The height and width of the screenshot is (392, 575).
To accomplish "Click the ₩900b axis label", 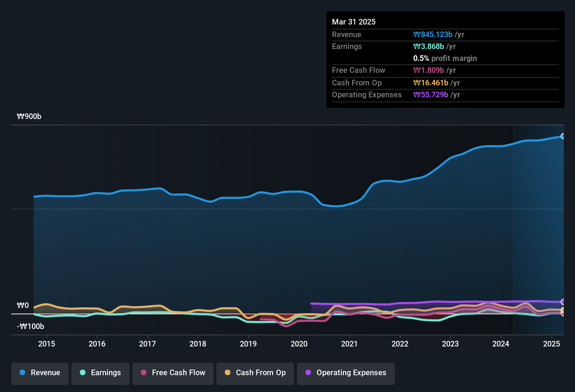I will click(29, 116).
